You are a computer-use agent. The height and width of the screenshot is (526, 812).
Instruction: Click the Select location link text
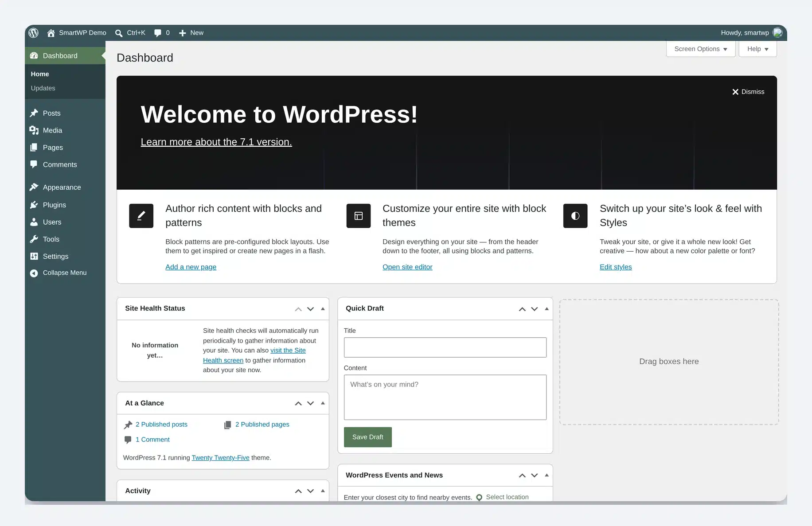[507, 497]
